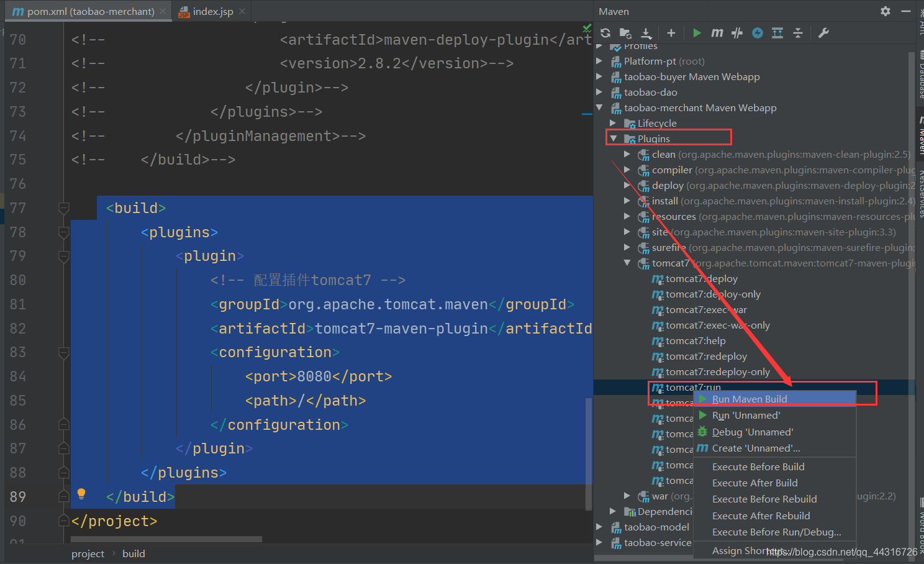Toggle Skip Tests mode lightning icon
924x564 pixels.
pos(758,33)
